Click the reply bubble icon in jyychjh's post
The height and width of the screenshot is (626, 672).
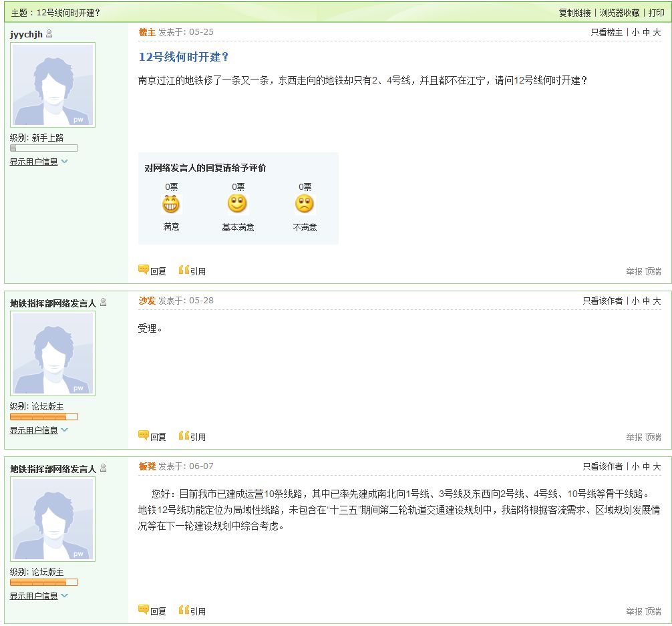pos(143,270)
